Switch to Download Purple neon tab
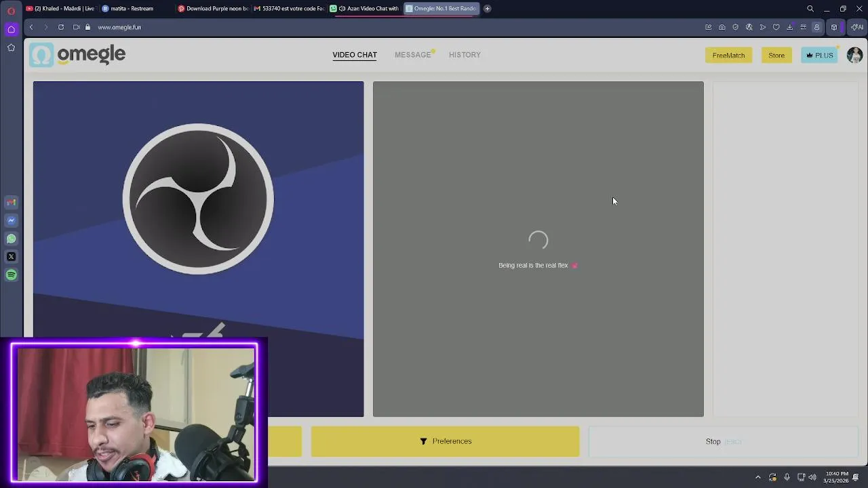This screenshot has width=868, height=488. 212,9
